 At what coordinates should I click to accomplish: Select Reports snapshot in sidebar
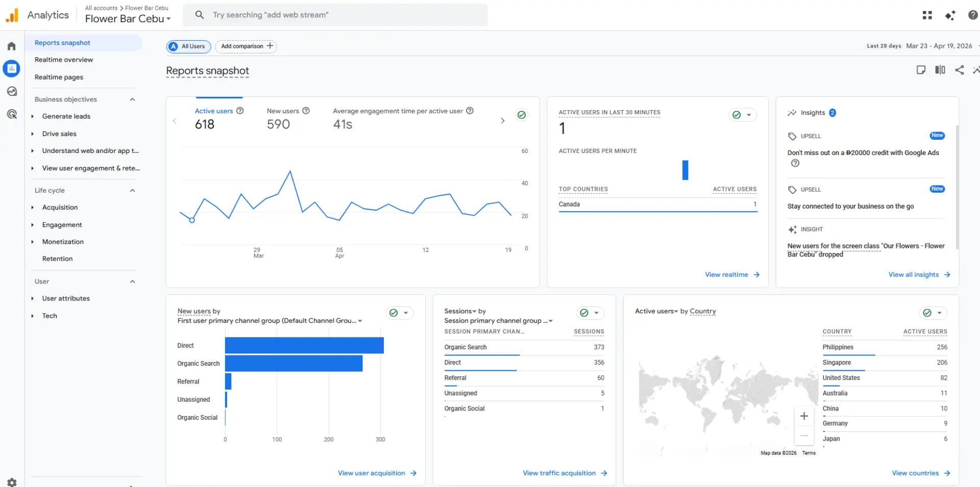(x=84, y=43)
